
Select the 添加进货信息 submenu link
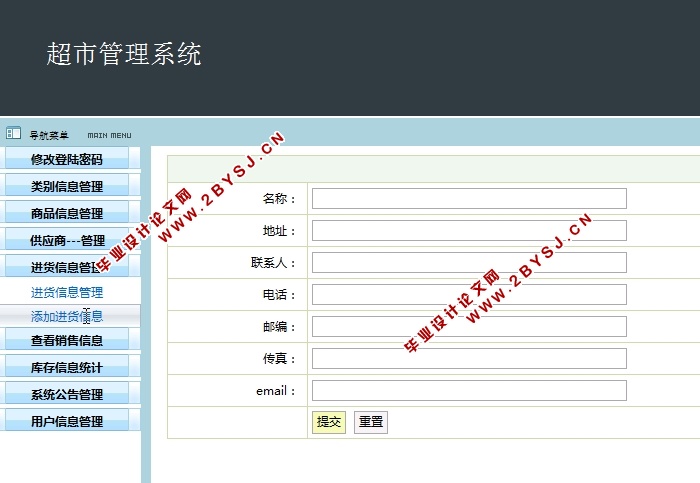click(x=67, y=316)
